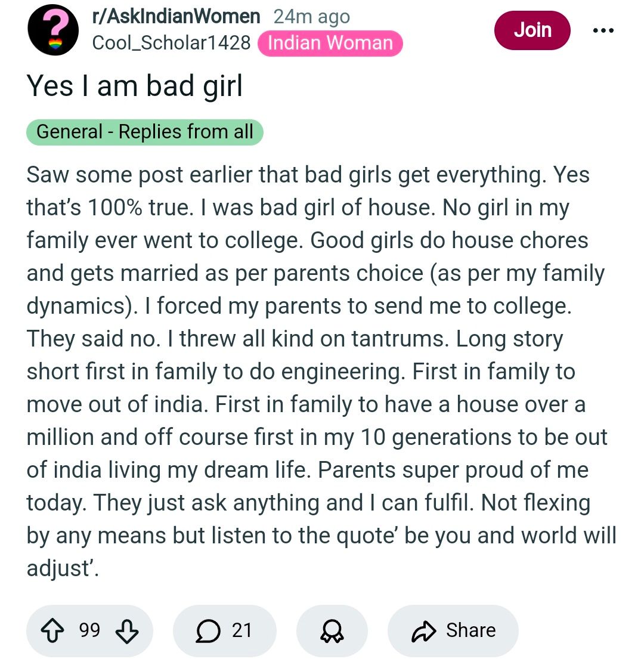Click the subreddit question mark avatar
Viewport: 644px width, 668px height.
(x=53, y=30)
